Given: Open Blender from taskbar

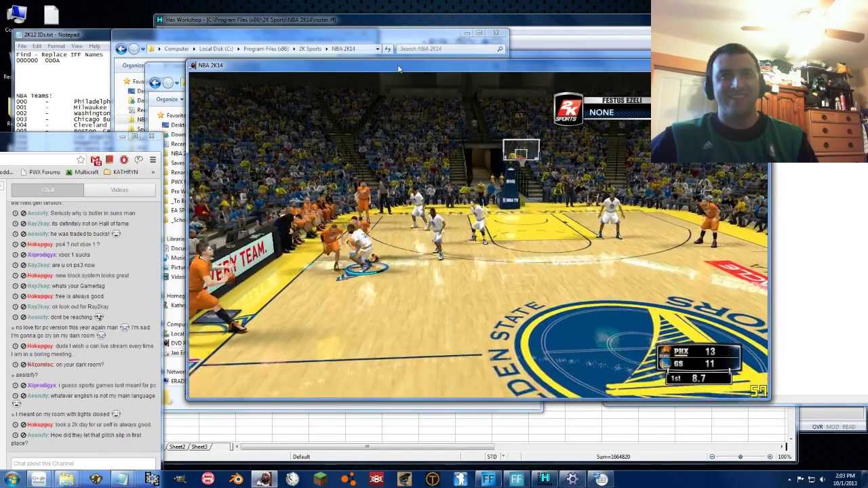Looking at the screenshot, I should 236,480.
